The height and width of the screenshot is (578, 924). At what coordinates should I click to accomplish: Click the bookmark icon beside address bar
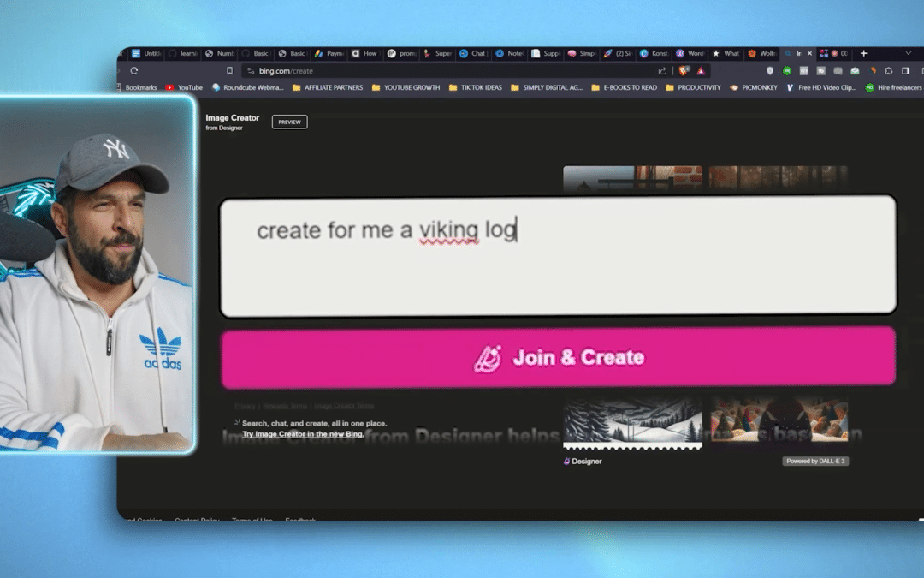coord(229,71)
